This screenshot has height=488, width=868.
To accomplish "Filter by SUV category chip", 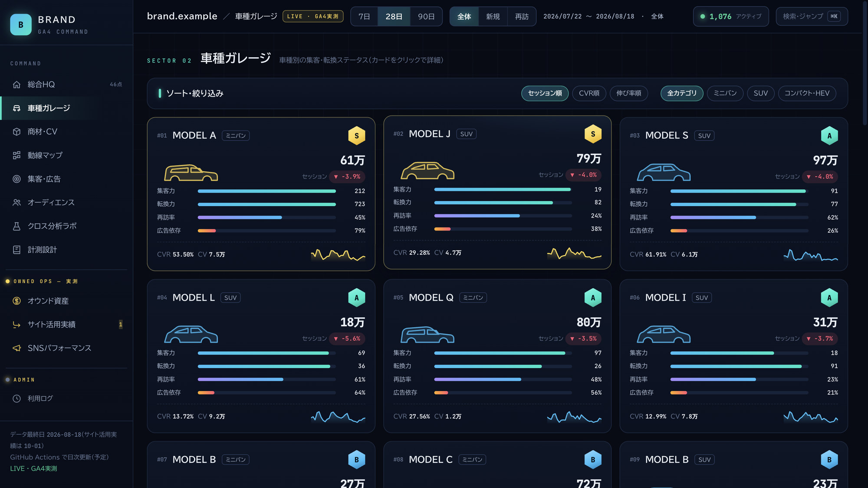I will (x=760, y=93).
